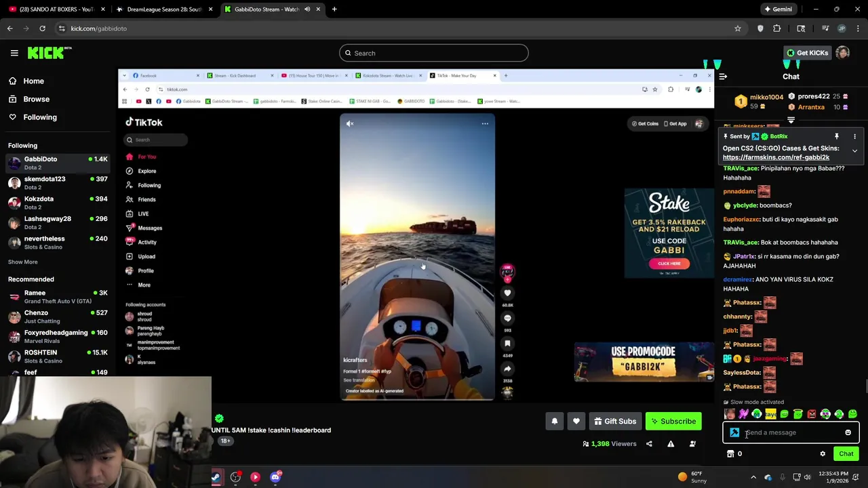Toggle stream notification bell

coord(554,421)
